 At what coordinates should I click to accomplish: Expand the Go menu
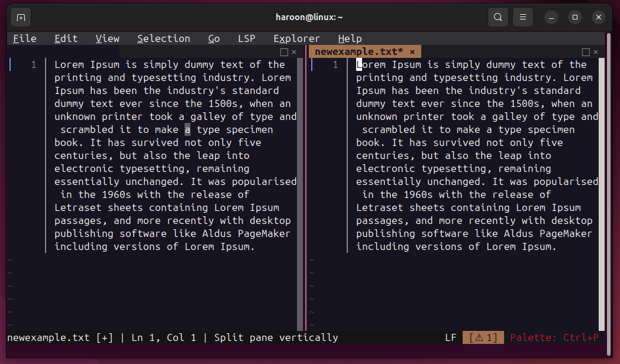click(214, 38)
